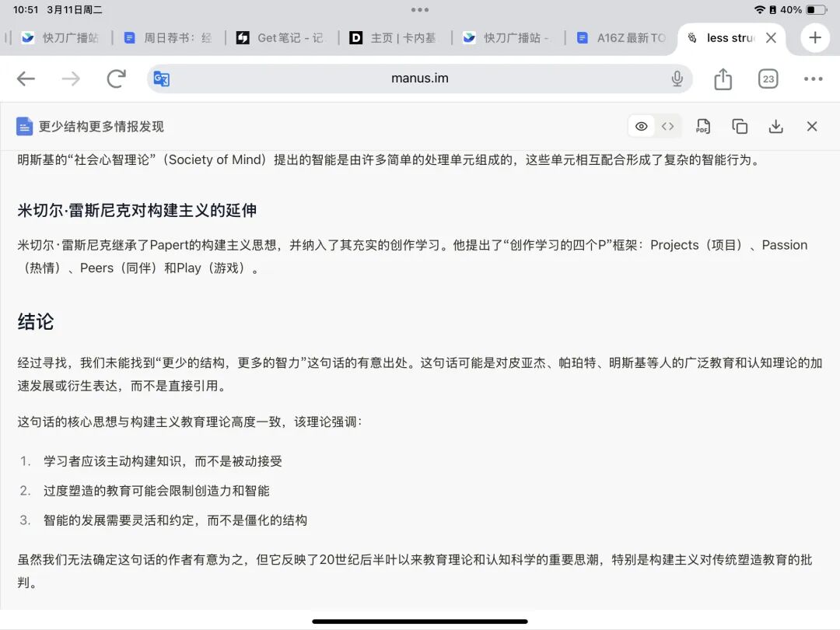Click the 10:51 clock in status bar

tap(26, 9)
